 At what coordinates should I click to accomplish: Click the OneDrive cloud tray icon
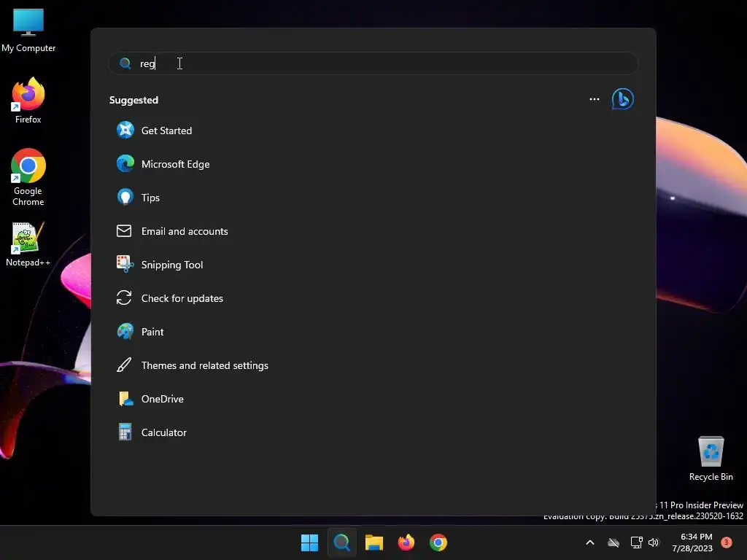pos(614,542)
